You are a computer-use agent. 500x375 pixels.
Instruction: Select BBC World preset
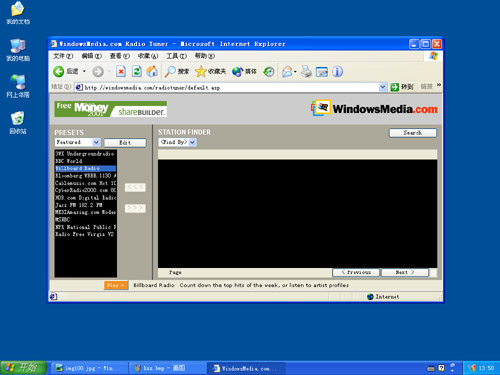(x=85, y=161)
